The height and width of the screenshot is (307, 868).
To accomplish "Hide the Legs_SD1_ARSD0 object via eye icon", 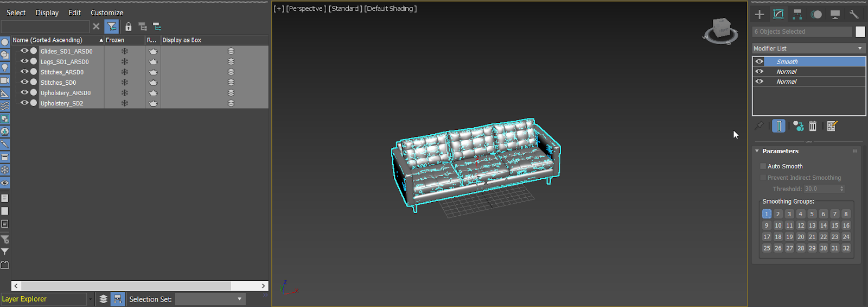I will click(x=24, y=61).
